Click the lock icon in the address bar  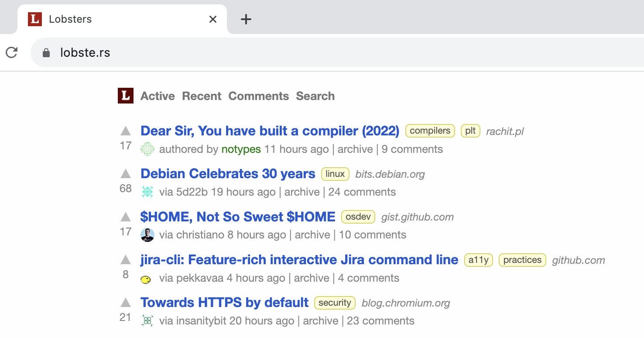tap(46, 53)
